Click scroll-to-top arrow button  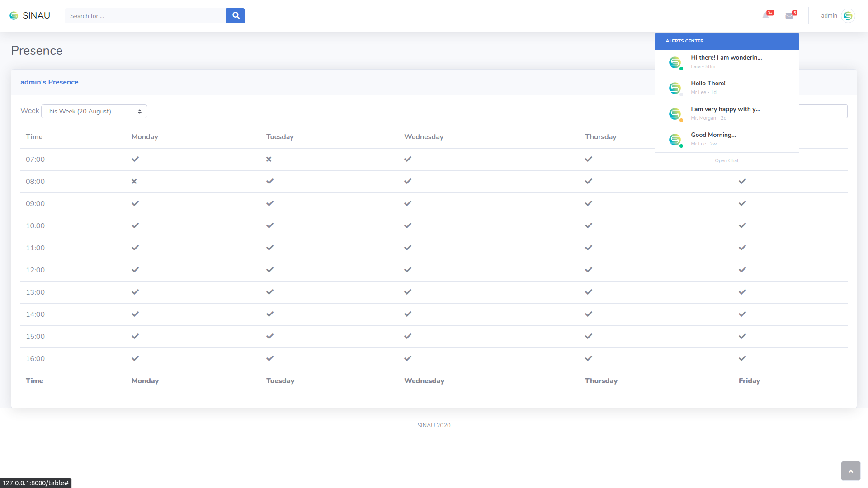[850, 471]
